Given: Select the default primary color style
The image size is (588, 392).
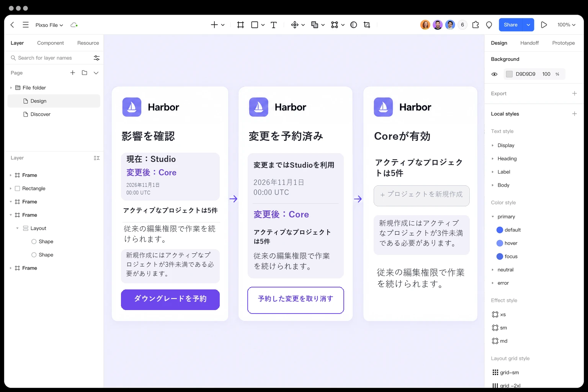Looking at the screenshot, I should (x=509, y=230).
